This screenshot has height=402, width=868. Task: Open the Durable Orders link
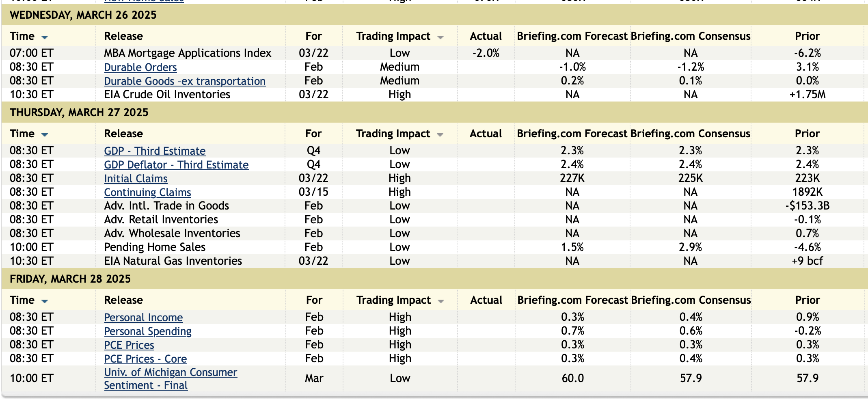pos(140,67)
